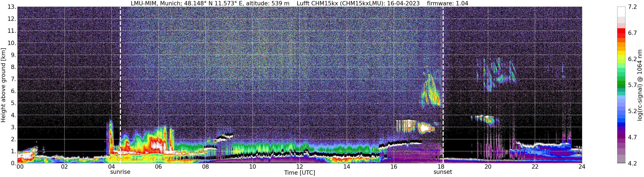Viewport: 644px width, 177px height.
Task: Click the 'sunset' label under the time axis
Action: point(443,172)
